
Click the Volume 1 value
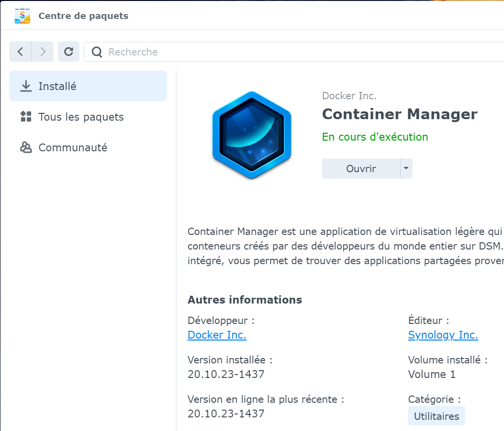[x=432, y=374]
